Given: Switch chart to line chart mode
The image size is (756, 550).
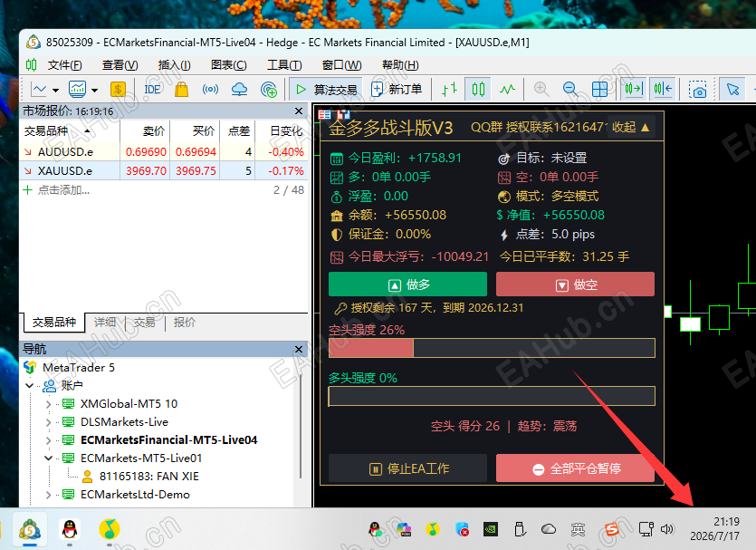Looking at the screenshot, I should point(507,90).
